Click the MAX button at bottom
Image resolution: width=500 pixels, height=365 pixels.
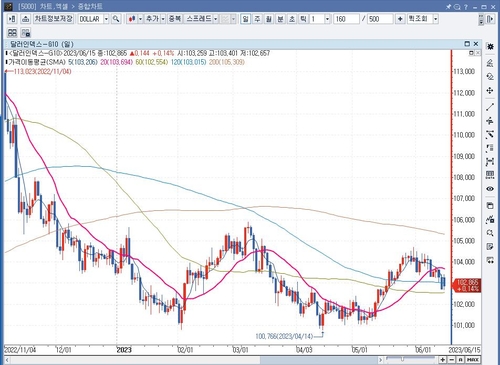point(473,360)
